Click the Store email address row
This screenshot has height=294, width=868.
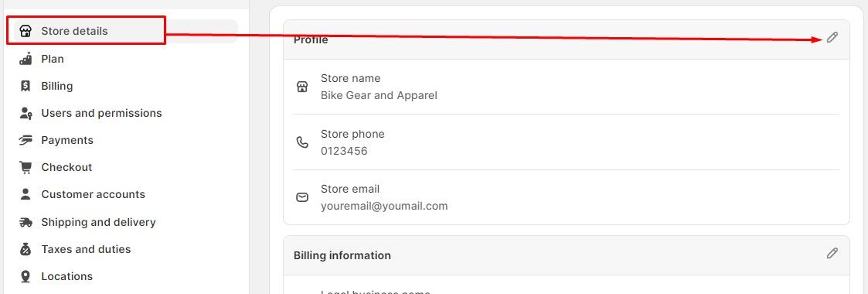pyautogui.click(x=567, y=197)
